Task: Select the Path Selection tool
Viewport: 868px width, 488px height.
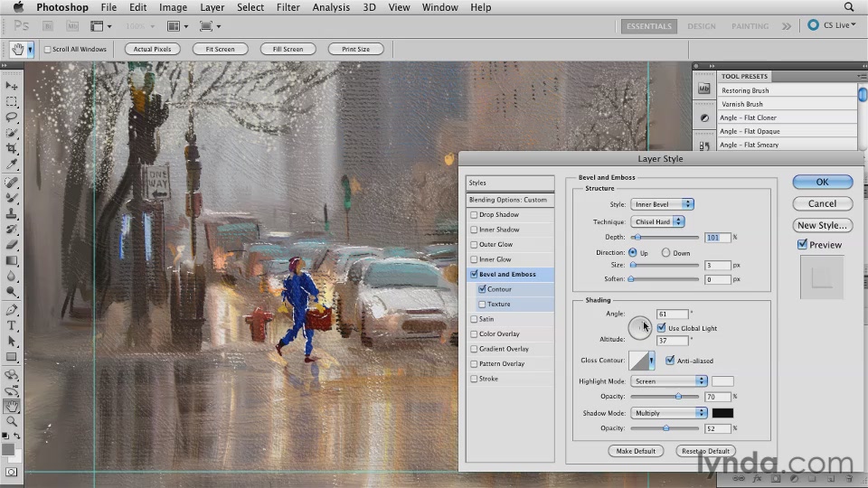Action: (x=11, y=342)
